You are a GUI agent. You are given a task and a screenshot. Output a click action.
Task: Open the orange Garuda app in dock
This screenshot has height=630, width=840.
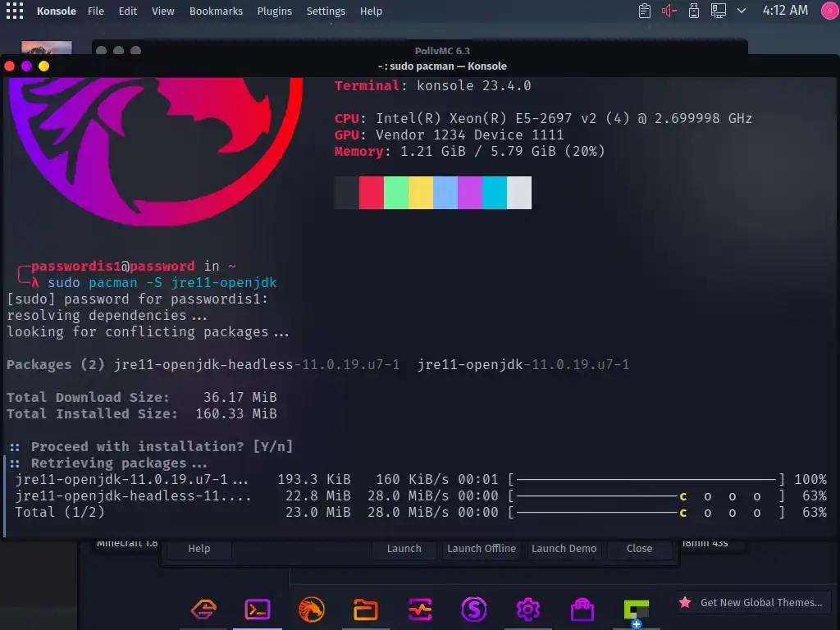203,609
